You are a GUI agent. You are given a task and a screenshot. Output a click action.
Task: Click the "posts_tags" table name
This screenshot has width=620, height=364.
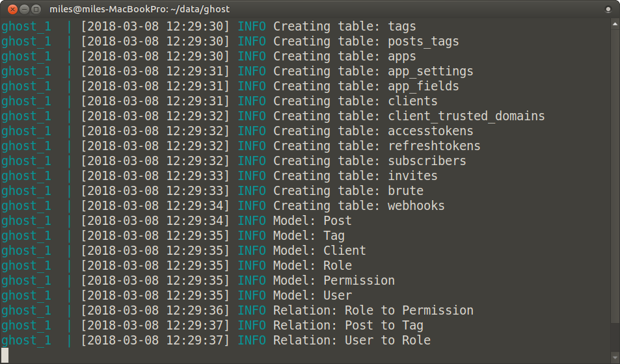point(424,42)
